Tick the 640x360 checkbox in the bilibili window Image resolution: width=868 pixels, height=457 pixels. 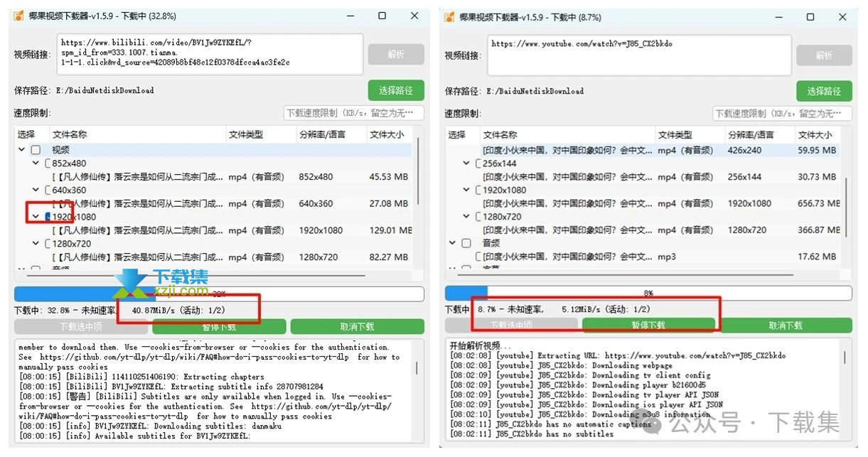48,190
